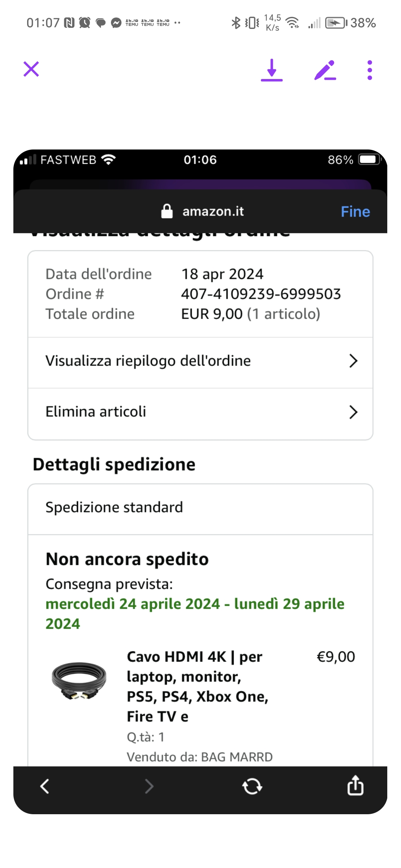
Task: Open the three-dot overflow menu
Action: [369, 70]
